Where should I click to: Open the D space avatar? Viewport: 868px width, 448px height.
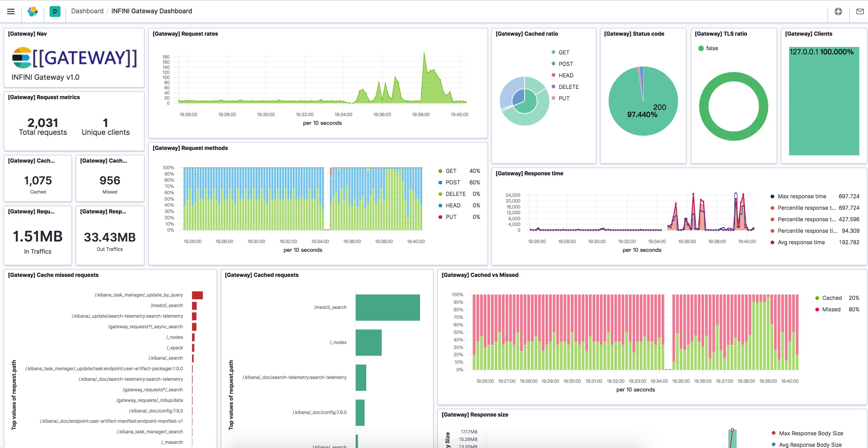tap(54, 11)
